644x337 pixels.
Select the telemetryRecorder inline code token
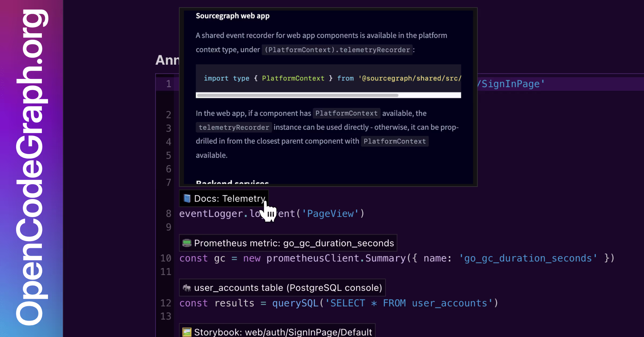pos(233,127)
